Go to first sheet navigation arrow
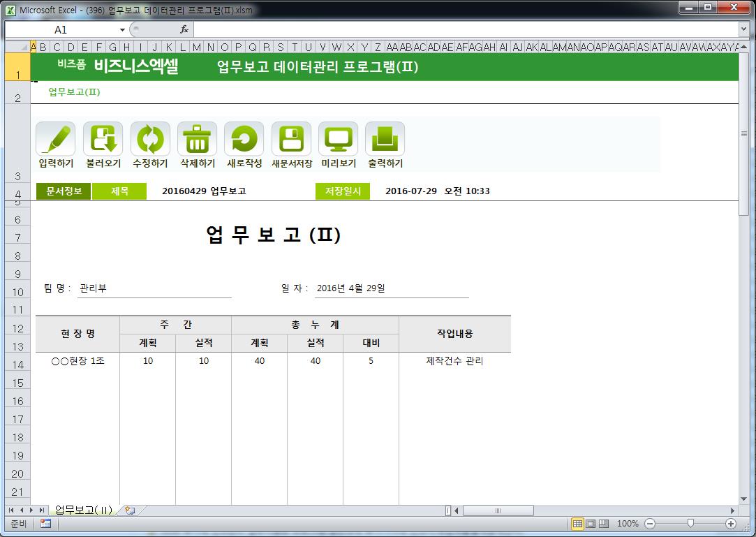The image size is (756, 537). (11, 510)
